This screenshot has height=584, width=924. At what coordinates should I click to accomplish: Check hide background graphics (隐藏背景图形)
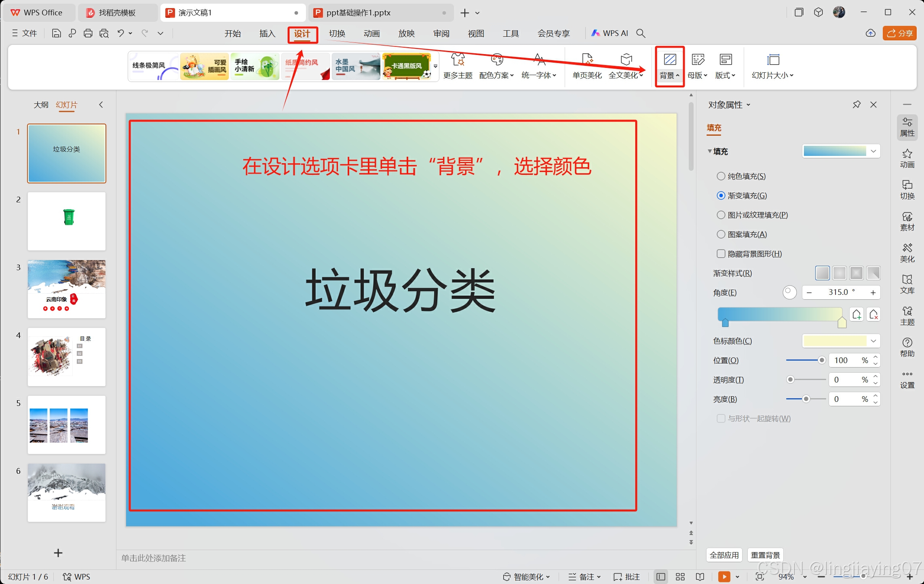click(721, 254)
